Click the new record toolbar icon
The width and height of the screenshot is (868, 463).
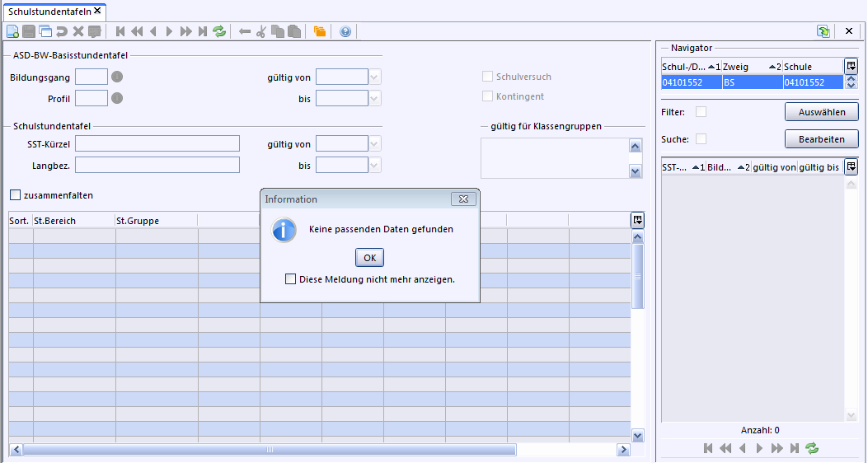point(12,31)
